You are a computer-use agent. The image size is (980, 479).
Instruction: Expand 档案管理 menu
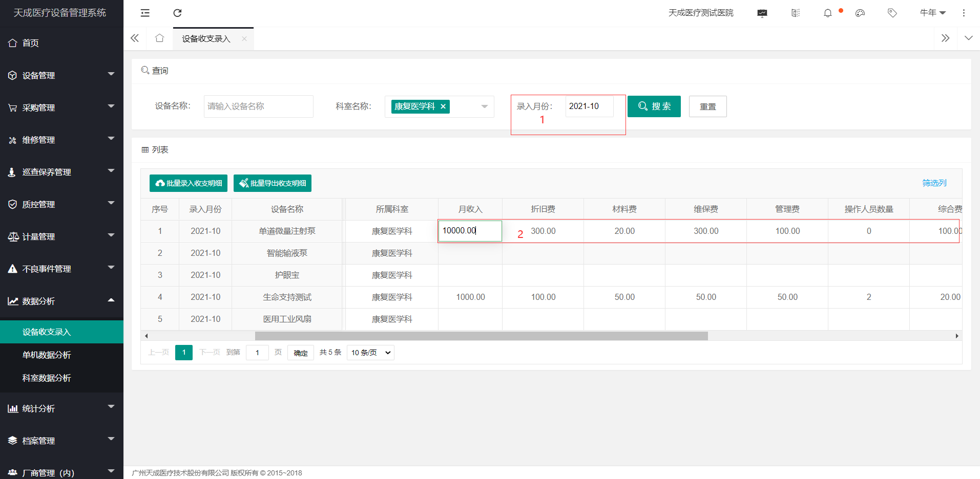pyautogui.click(x=61, y=441)
